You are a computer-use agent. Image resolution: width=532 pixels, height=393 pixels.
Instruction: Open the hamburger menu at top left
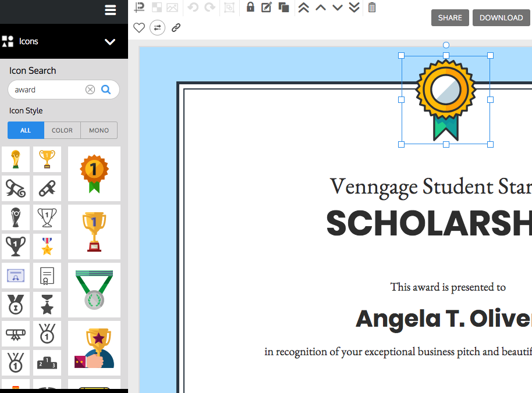(110, 10)
